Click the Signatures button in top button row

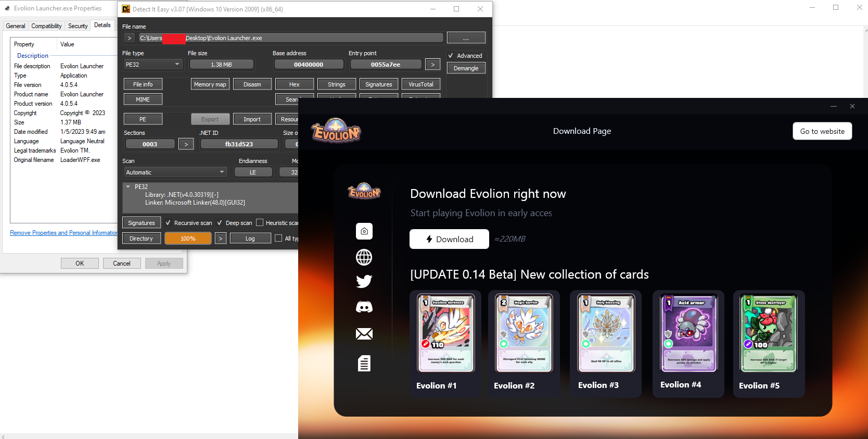pos(379,84)
